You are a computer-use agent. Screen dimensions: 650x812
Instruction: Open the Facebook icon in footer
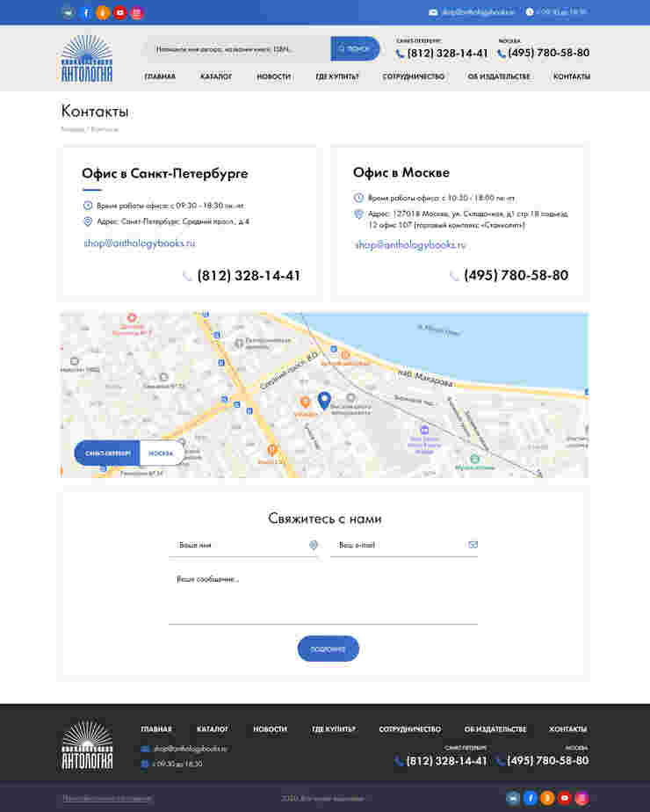tap(530, 798)
